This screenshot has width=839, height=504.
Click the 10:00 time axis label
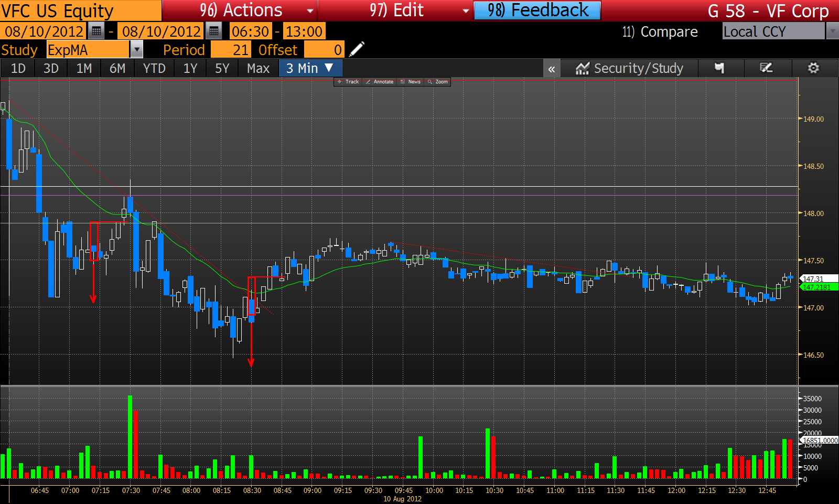[x=434, y=490]
